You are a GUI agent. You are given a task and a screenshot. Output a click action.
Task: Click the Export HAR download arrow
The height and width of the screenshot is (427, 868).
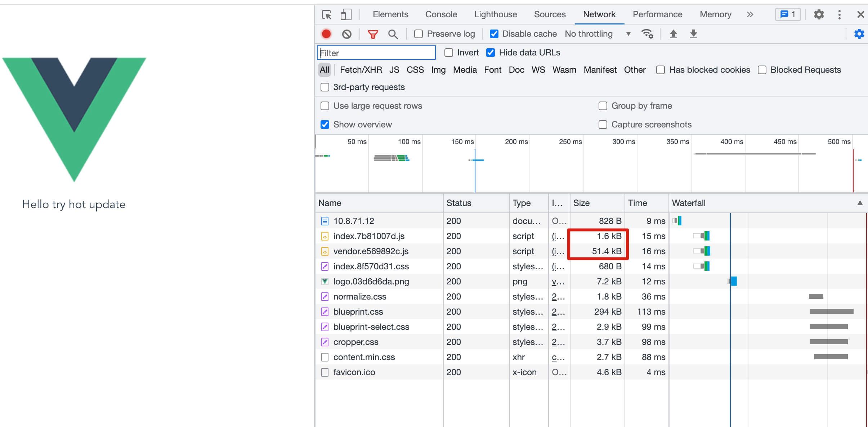tap(693, 34)
